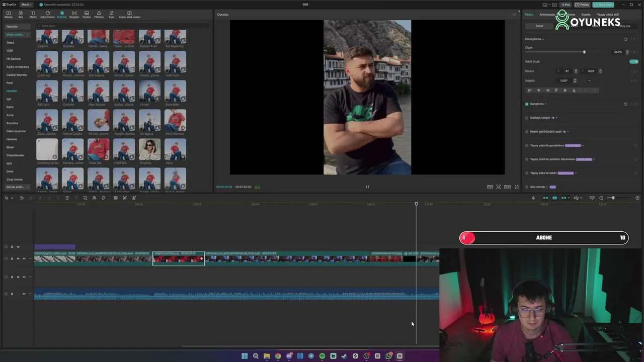Screen dimensions: 644x362
Task: Click the Windows Start button
Action: click(245, 356)
